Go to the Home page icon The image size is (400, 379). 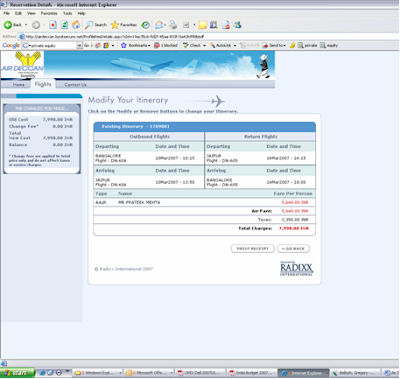(x=76, y=25)
